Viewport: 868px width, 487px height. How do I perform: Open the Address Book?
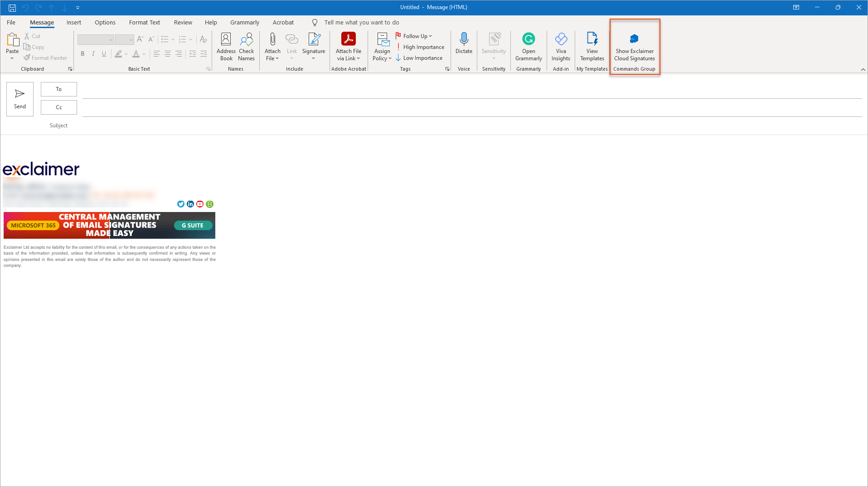[226, 39]
